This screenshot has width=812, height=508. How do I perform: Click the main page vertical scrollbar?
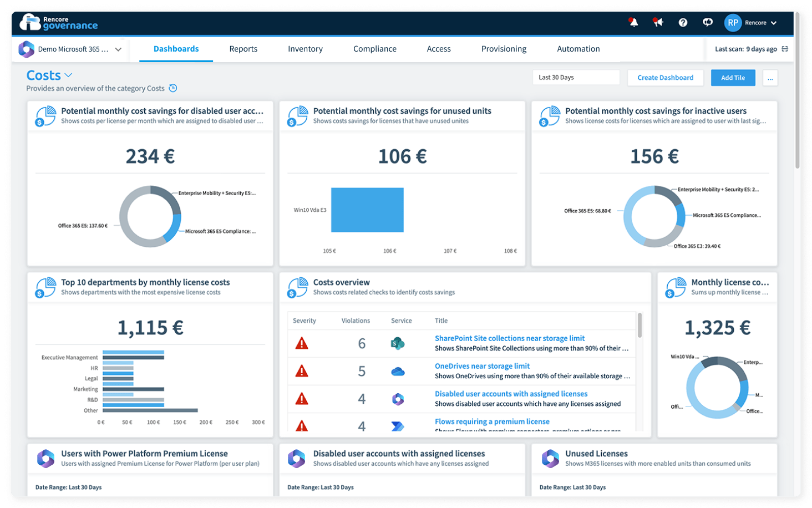(x=798, y=92)
